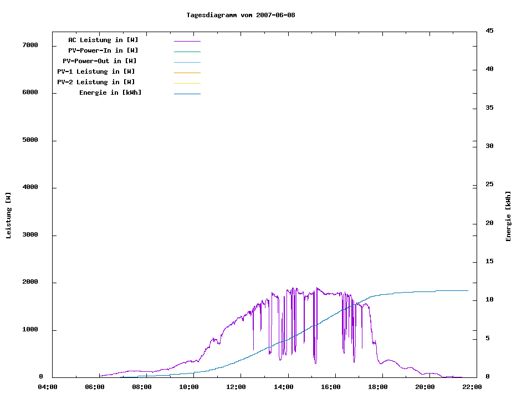Click the 5000 tick on the left axis

click(x=29, y=140)
